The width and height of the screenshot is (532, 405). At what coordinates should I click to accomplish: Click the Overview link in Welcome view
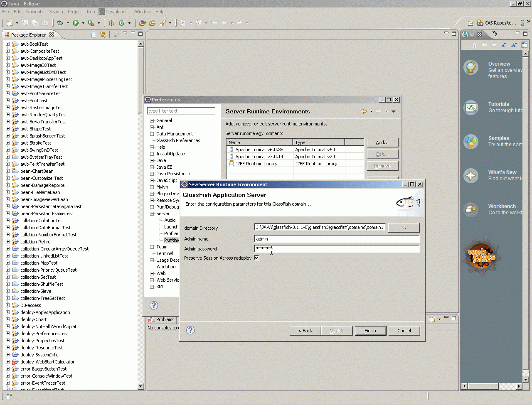pos(499,64)
